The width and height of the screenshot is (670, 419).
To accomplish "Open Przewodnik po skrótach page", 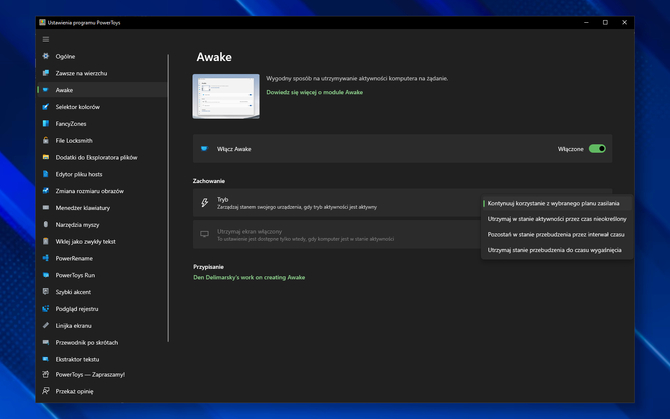I will pyautogui.click(x=102, y=343).
